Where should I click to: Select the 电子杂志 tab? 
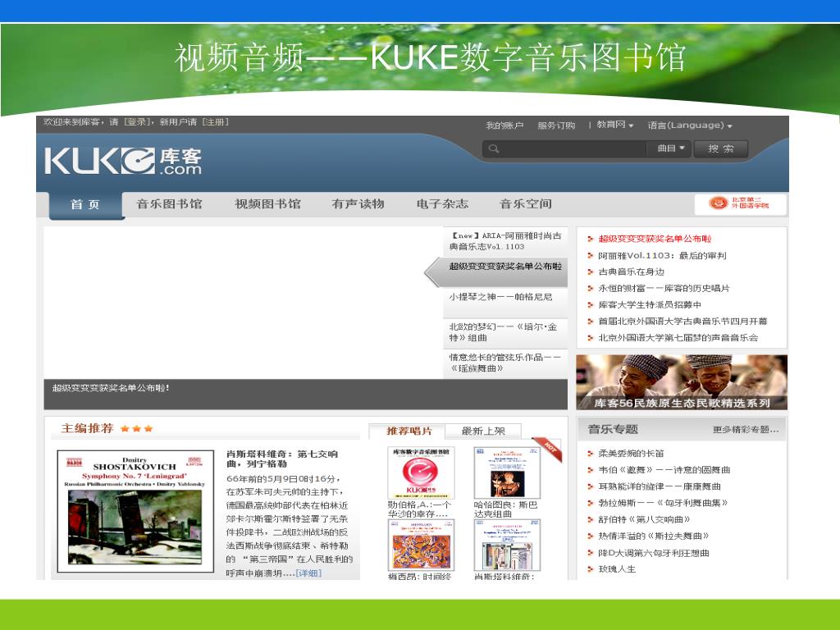click(x=442, y=204)
